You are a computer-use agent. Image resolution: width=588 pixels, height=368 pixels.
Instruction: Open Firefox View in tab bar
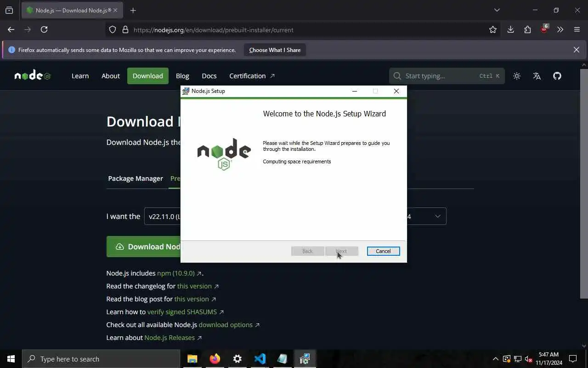pyautogui.click(x=9, y=10)
